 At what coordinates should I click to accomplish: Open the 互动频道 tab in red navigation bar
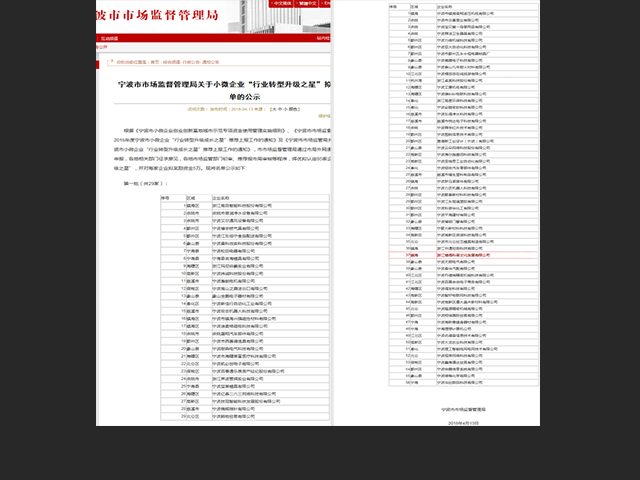pyautogui.click(x=109, y=38)
